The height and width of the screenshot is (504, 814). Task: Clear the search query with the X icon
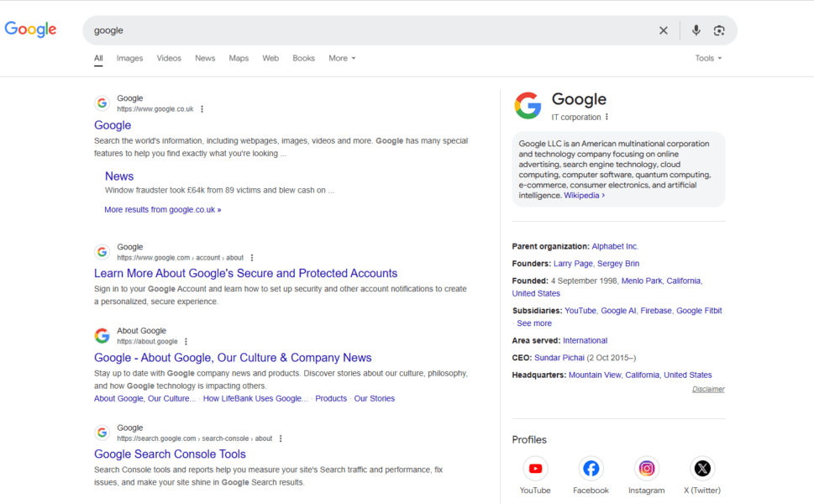click(663, 30)
